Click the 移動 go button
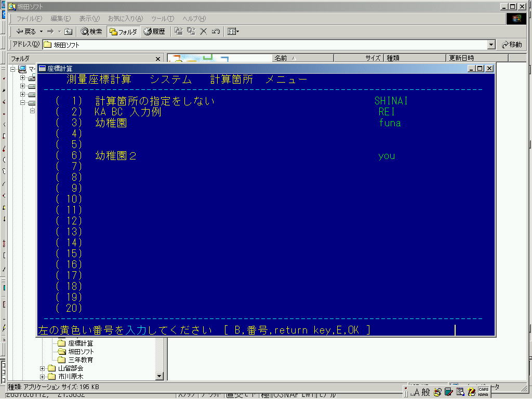 coord(512,45)
